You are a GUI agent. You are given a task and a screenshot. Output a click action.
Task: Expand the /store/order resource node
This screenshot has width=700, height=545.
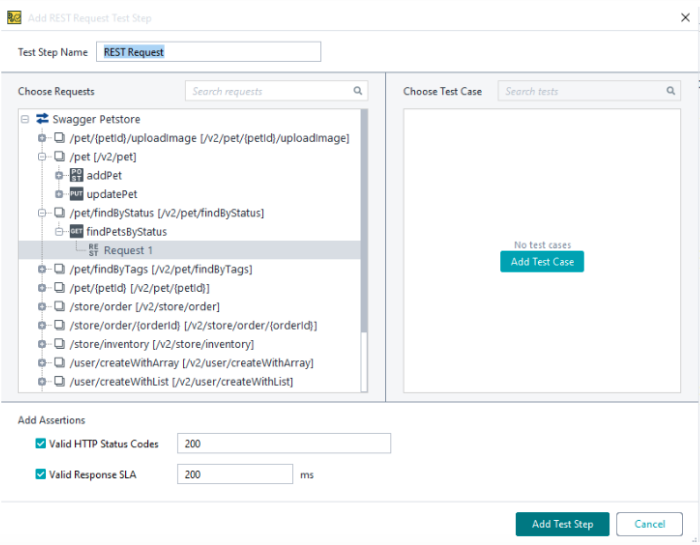click(x=42, y=306)
